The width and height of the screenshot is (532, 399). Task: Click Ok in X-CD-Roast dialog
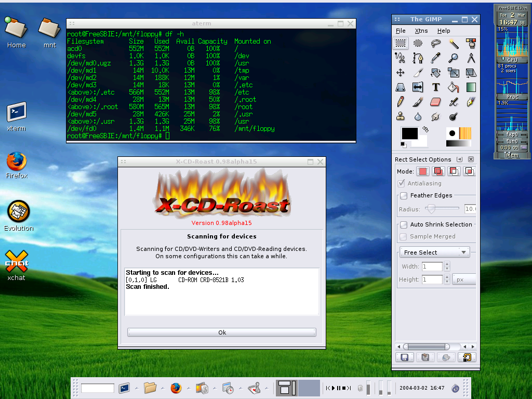tap(222, 332)
